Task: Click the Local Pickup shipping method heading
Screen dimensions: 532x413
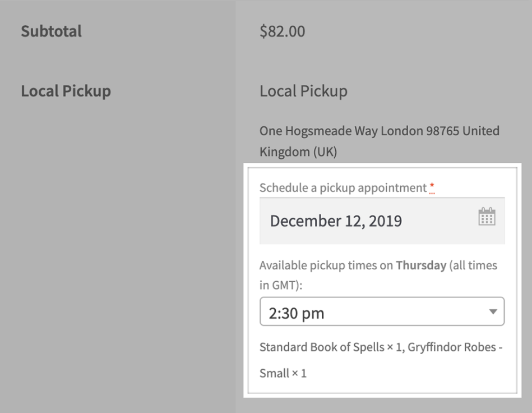Action: (x=303, y=91)
